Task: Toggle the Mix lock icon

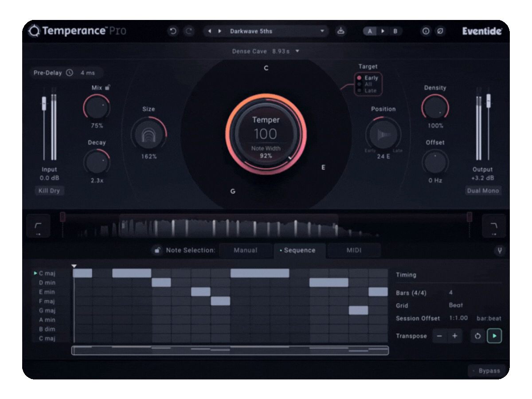Action: coord(108,87)
